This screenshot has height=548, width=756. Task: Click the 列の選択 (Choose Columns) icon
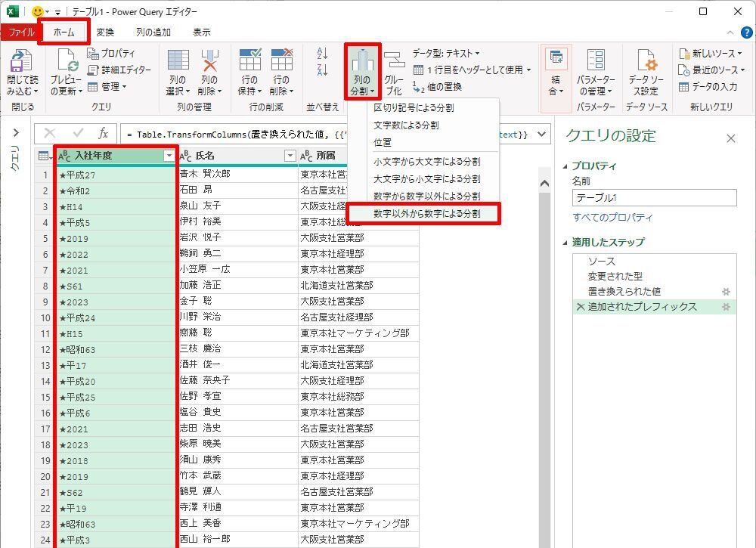[178, 61]
